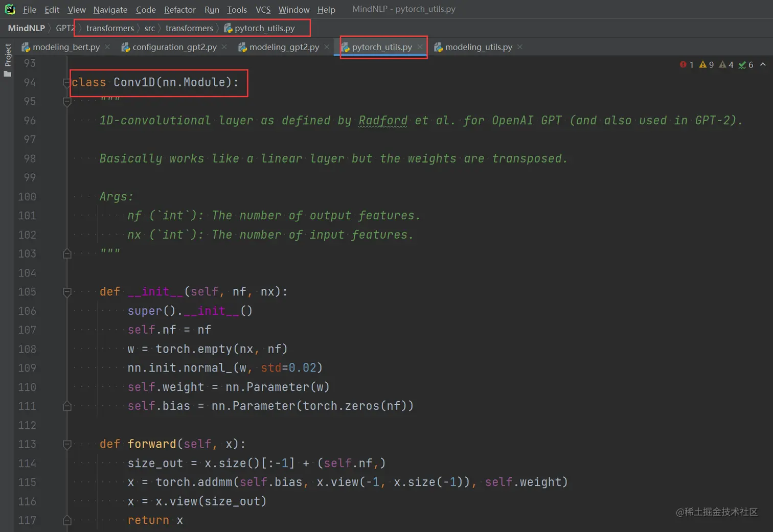Image resolution: width=773 pixels, height=532 pixels.
Task: Click the fold end marker at line 111
Action: coord(66,406)
